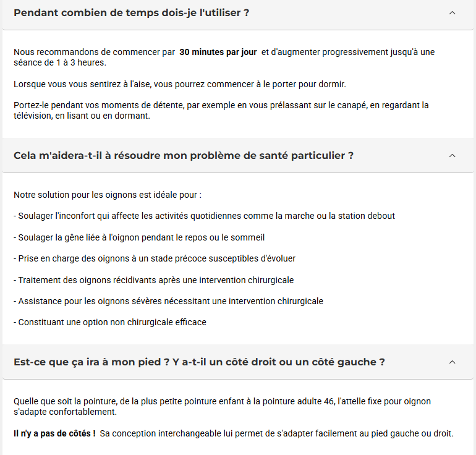
Task: Click the paragraph starting 'Portez-le pendant vos moments'
Action: pos(221,111)
